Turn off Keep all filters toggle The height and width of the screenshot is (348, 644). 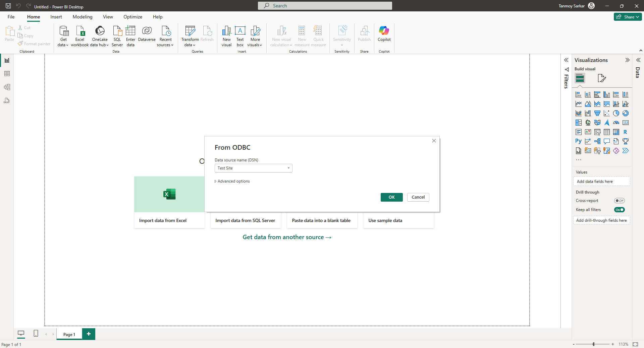[619, 210]
